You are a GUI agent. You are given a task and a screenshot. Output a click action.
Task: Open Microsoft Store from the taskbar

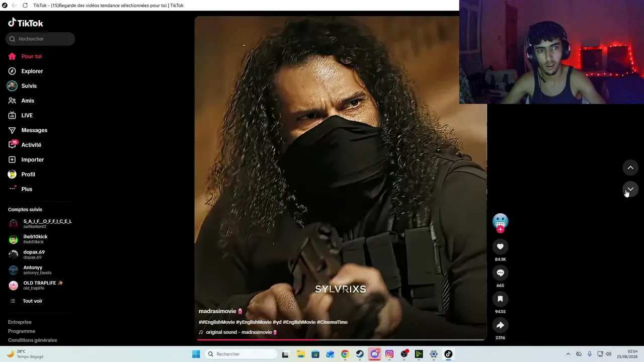(x=315, y=354)
